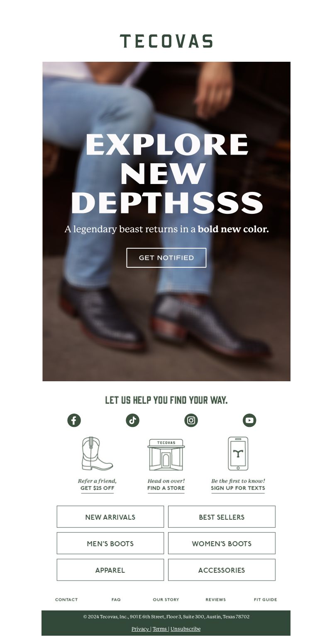The image size is (332, 644).
Task: Click the smartphone illustration icon
Action: pyautogui.click(x=238, y=454)
